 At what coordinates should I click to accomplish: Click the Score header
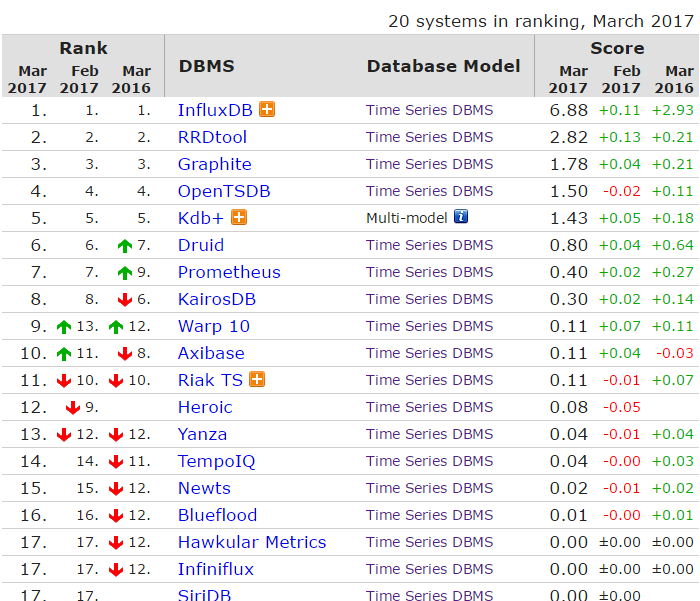[617, 48]
